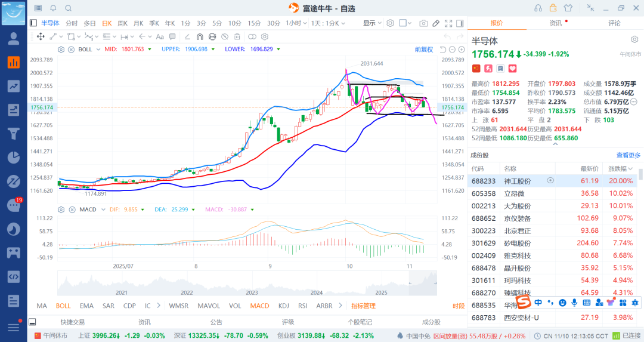Open 指标管理 indicator management

point(363,306)
